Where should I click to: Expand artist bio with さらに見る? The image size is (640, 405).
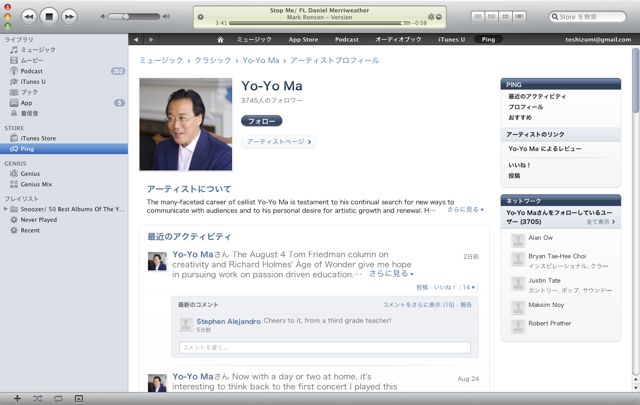465,209
